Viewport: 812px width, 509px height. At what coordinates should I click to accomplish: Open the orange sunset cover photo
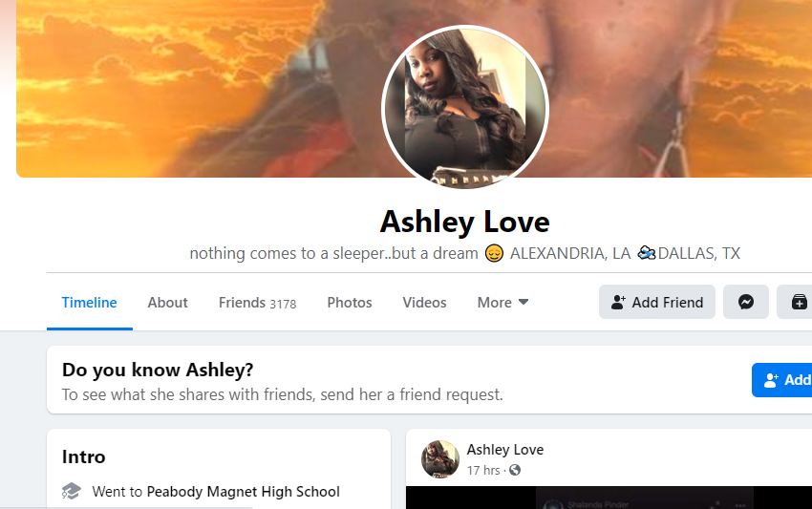[197, 88]
